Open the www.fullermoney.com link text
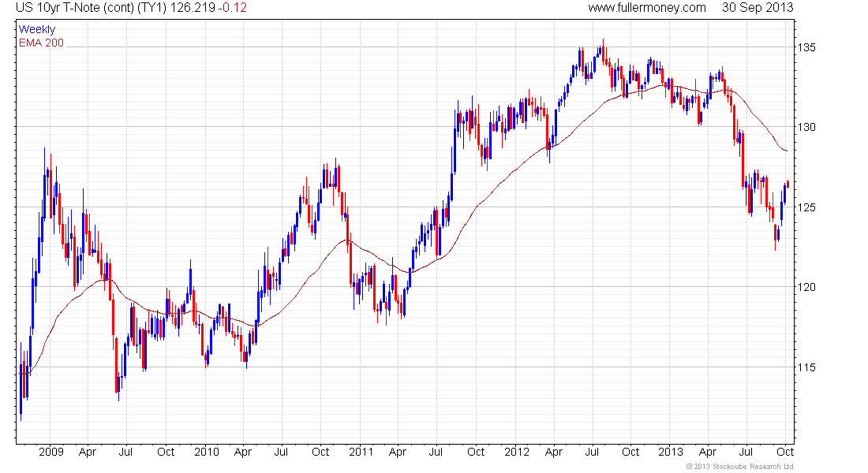This screenshot has width=868, height=473. pyautogui.click(x=647, y=8)
